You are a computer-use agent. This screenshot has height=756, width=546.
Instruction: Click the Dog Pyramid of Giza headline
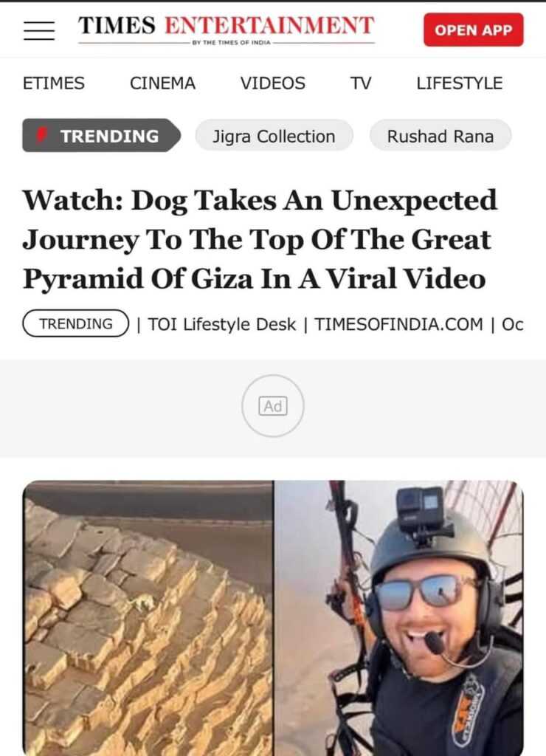[x=260, y=240]
